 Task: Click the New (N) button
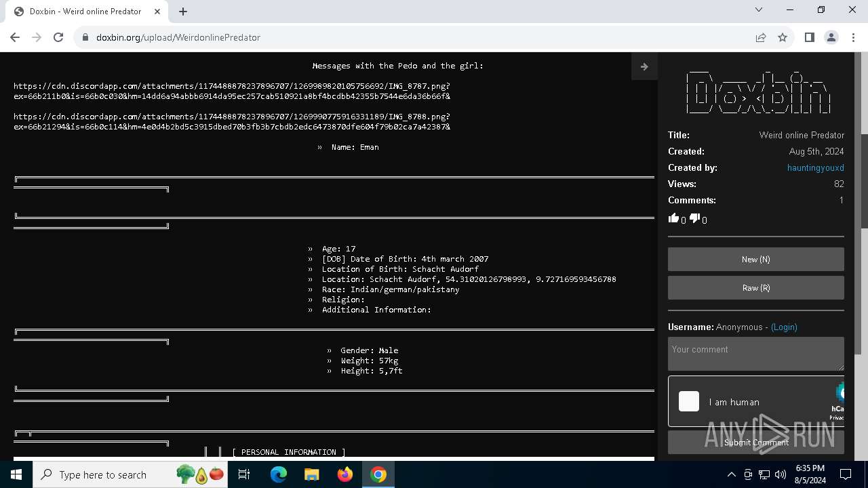tap(756, 260)
